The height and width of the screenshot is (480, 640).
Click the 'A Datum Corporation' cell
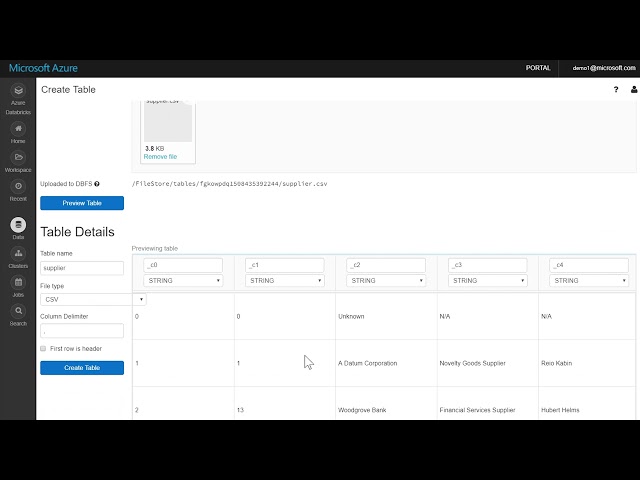point(367,363)
